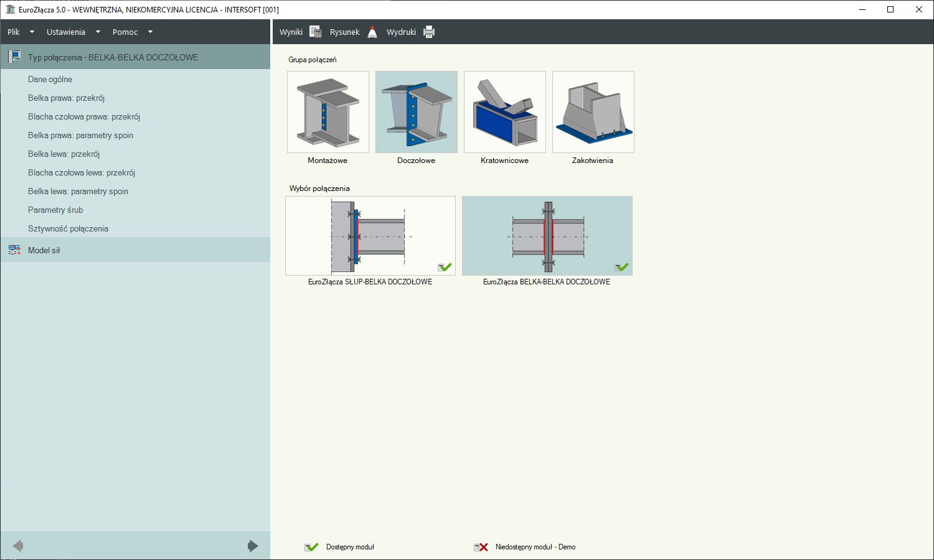This screenshot has width=934, height=560.
Task: Open the Wyniki results calculator icon
Action: coord(316,32)
